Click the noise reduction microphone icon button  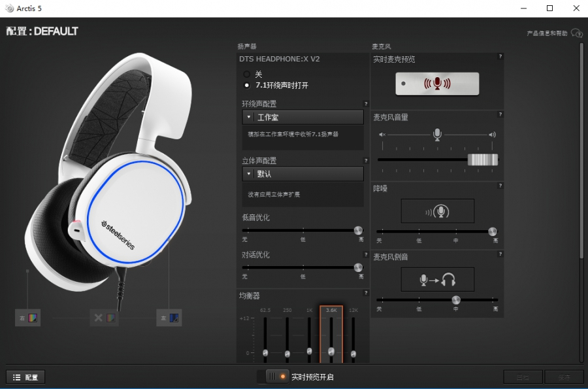(437, 211)
